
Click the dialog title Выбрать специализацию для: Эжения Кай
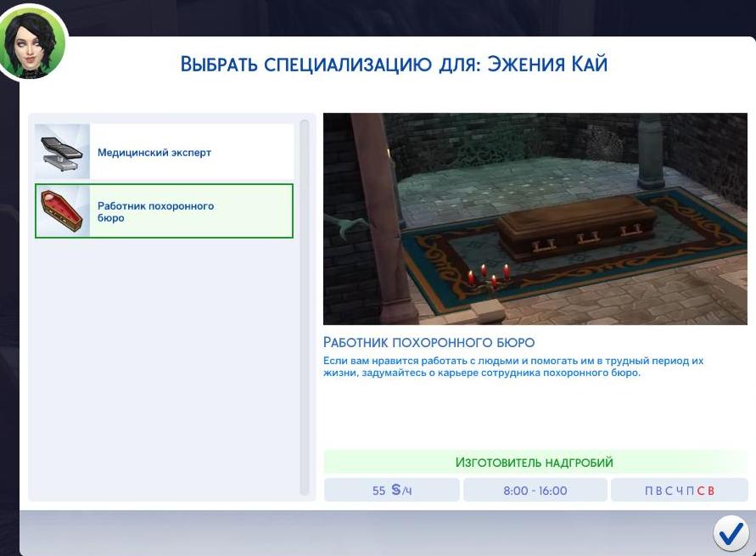394,65
